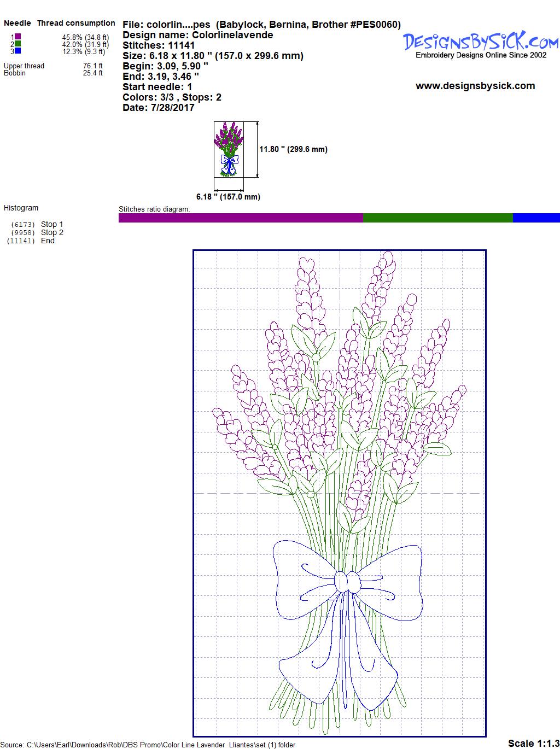Click the Source file path at bottom
560x749 pixels.
[148, 745]
